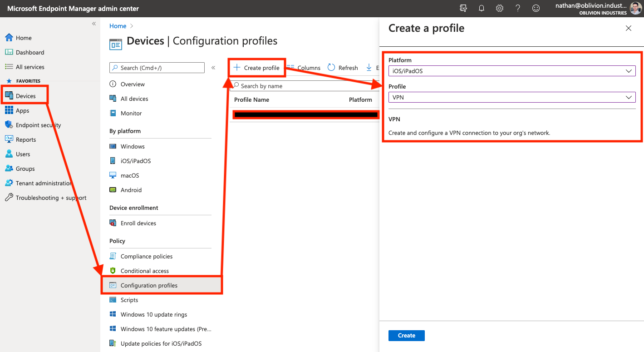Collapse the left navigation sidebar
Image resolution: width=644 pixels, height=352 pixels.
pyautogui.click(x=94, y=24)
